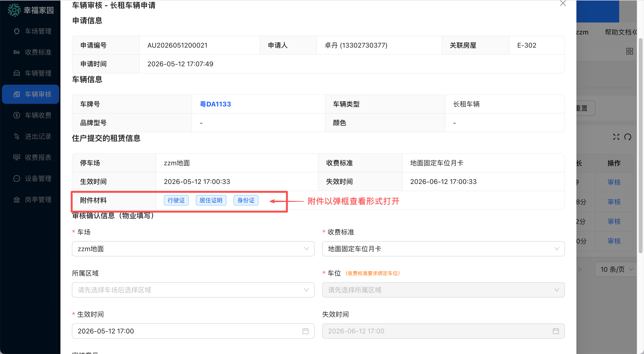Open calendar icon in 生效时间 field

tap(305, 331)
